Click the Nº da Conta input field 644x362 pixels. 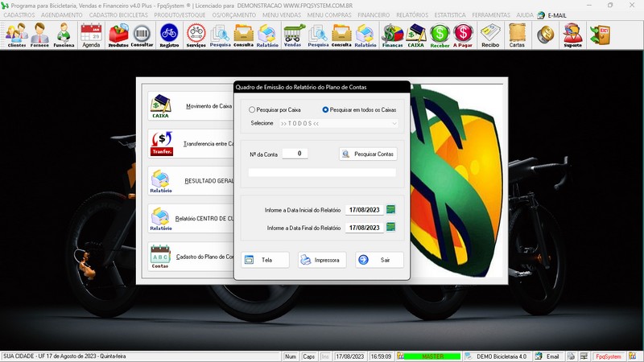tap(295, 154)
